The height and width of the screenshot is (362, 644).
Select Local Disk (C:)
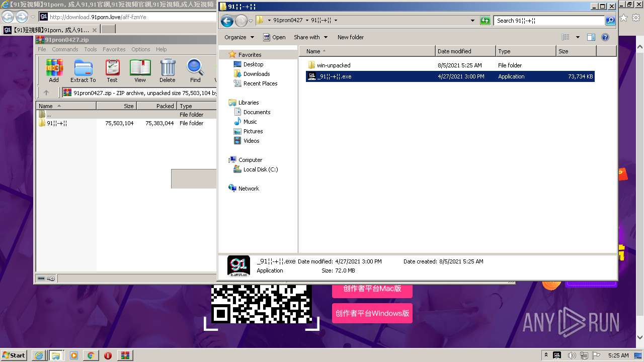coord(260,169)
